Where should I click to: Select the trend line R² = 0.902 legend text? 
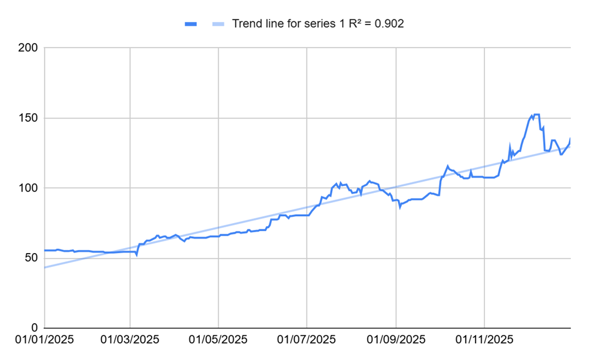(318, 24)
